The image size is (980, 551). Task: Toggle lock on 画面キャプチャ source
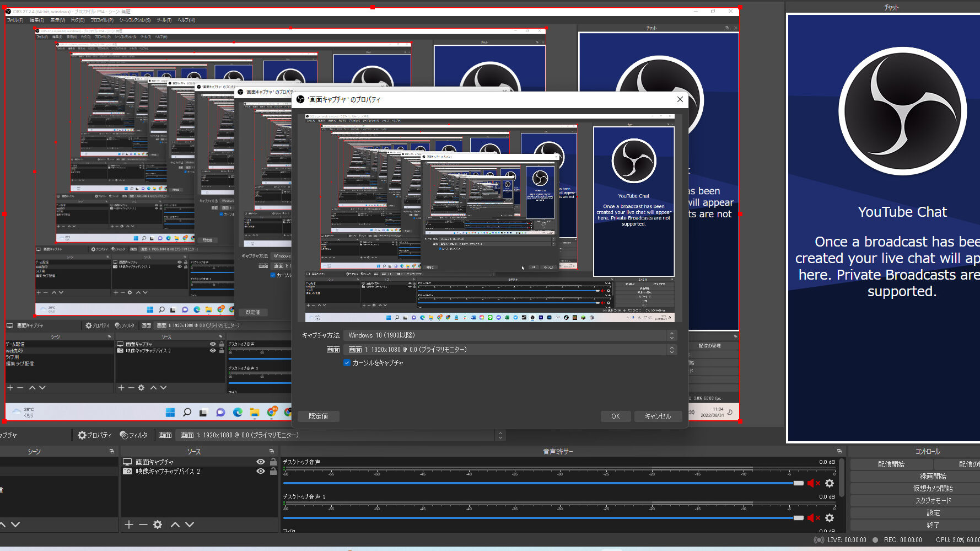pyautogui.click(x=273, y=462)
